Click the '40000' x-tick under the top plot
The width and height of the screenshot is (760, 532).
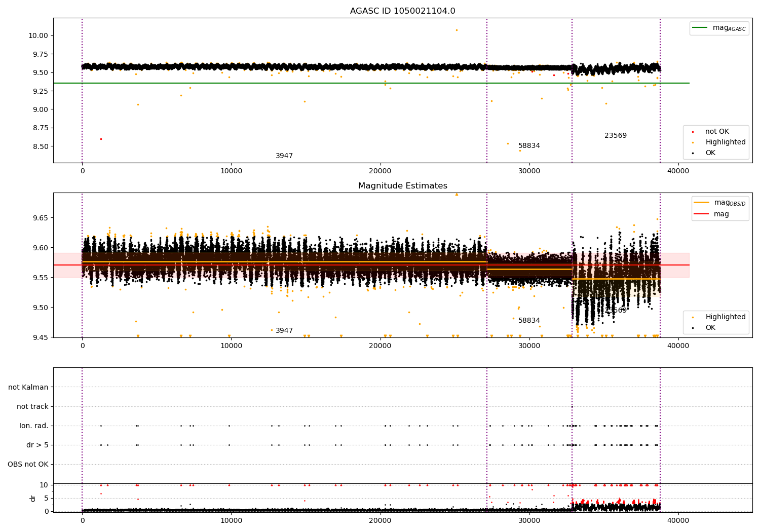tap(678, 171)
